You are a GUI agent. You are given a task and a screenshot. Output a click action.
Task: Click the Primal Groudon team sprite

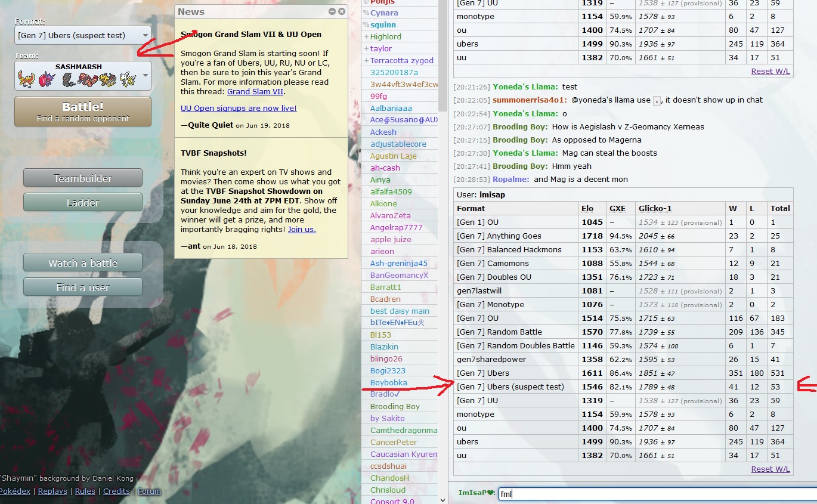tap(88, 79)
